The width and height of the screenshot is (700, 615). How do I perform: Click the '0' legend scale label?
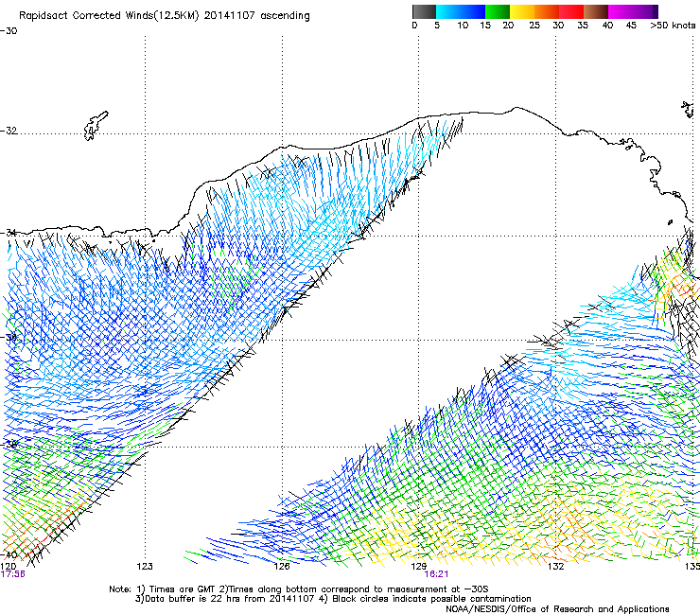(x=414, y=26)
